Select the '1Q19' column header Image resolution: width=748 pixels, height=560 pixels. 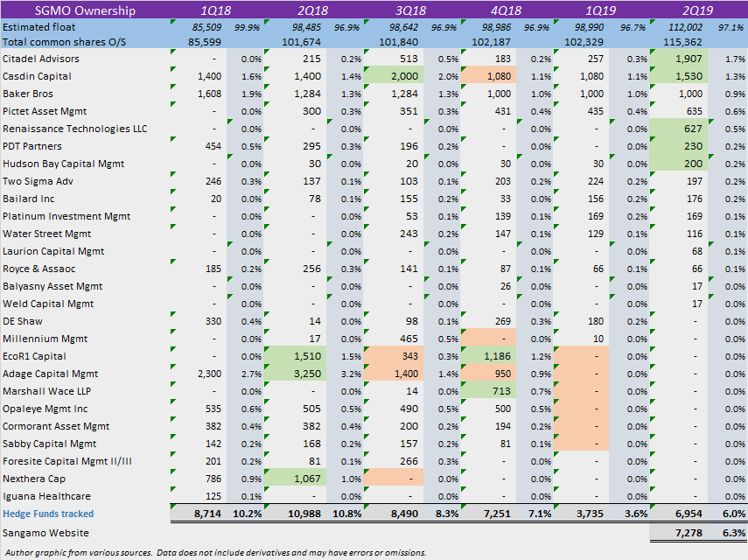(601, 10)
